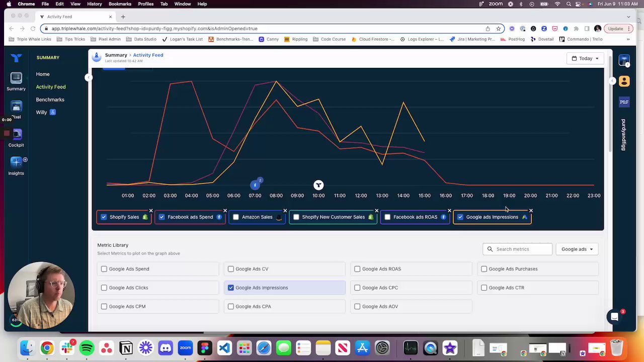
Task: Open the Canny bookmark
Action: pyautogui.click(x=269, y=39)
